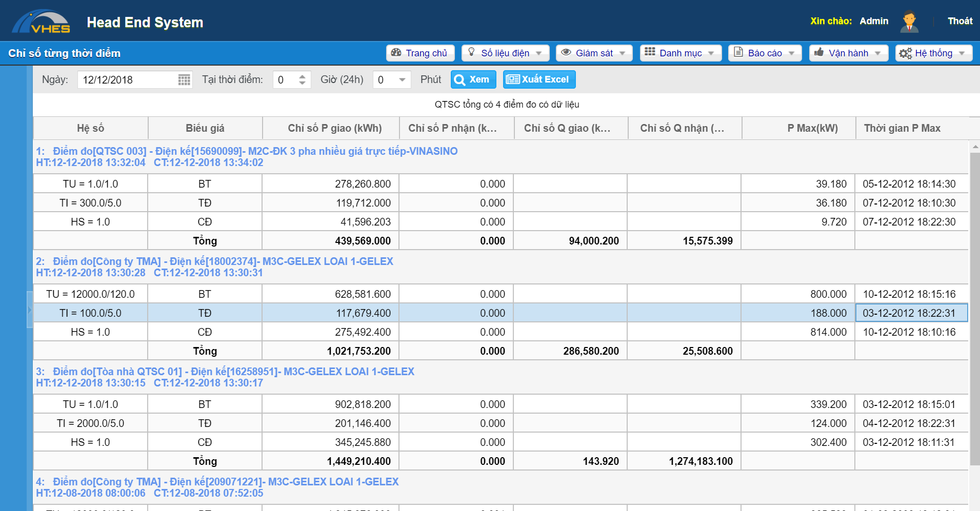The width and height of the screenshot is (980, 511).
Task: Click the dashboard icon on Trang chủ
Action: coord(396,52)
